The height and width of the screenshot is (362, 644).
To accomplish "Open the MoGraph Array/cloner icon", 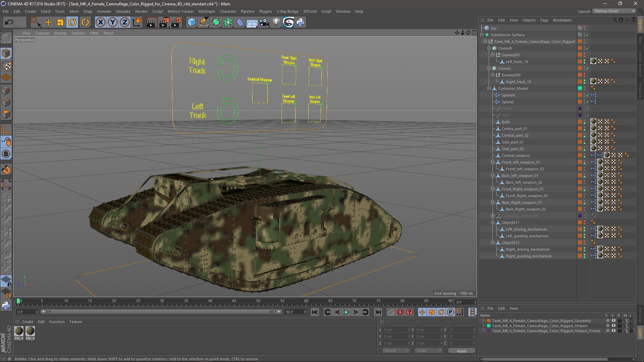I will coord(228,22).
